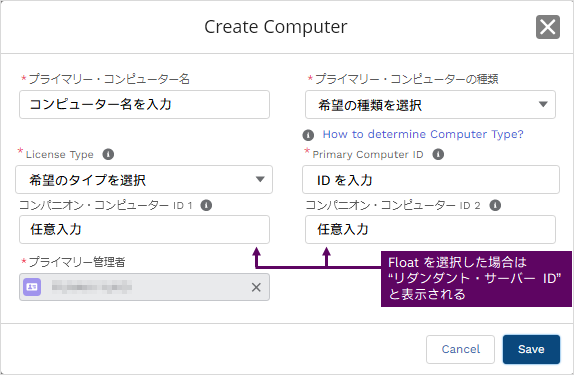This screenshot has height=375, width=574.
Task: Clear the selected プライマリー管理者 entry
Action: tap(256, 287)
